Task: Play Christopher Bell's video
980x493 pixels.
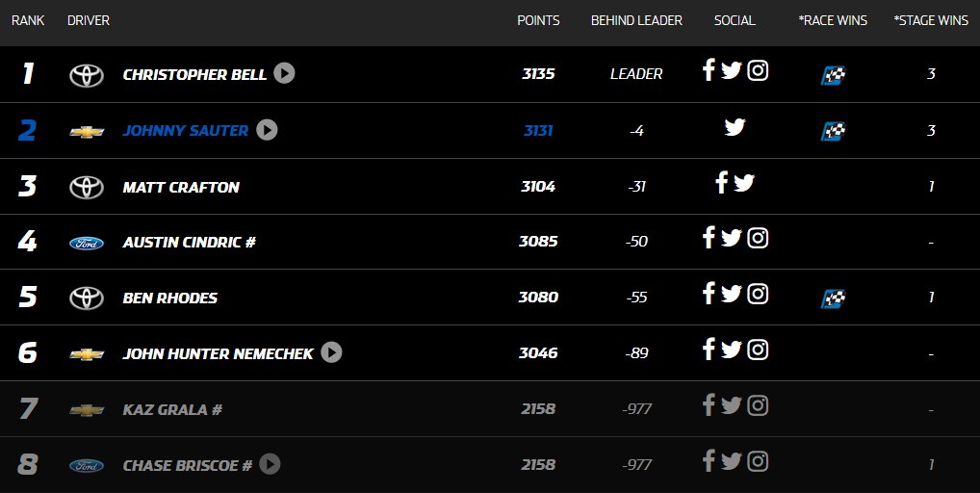Action: click(x=284, y=73)
